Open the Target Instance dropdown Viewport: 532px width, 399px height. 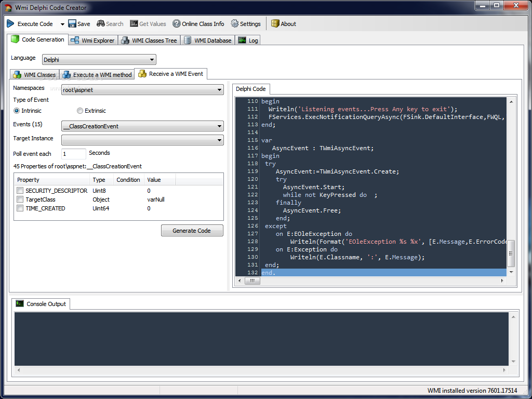click(x=142, y=140)
